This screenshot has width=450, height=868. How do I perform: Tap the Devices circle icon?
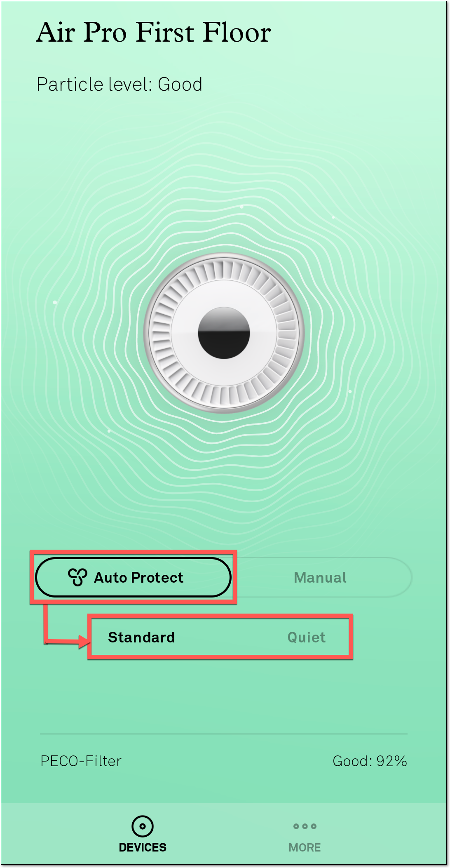[x=143, y=826]
